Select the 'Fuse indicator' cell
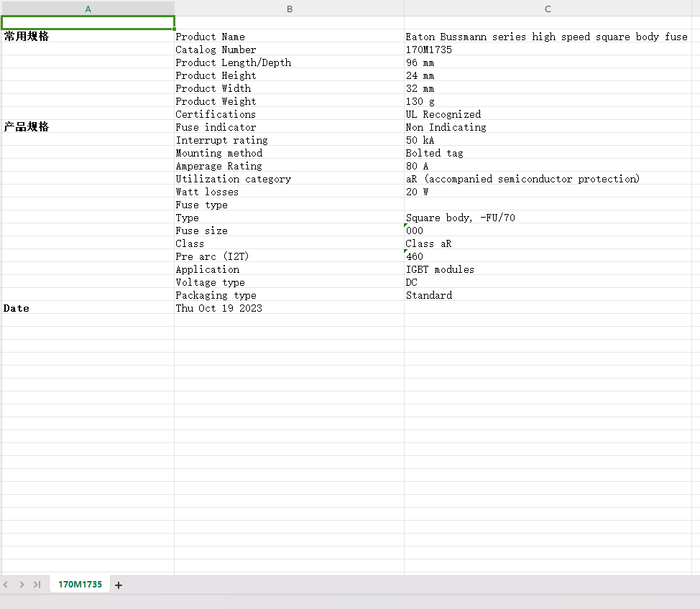Screen dimensions: 700x609 point(290,127)
